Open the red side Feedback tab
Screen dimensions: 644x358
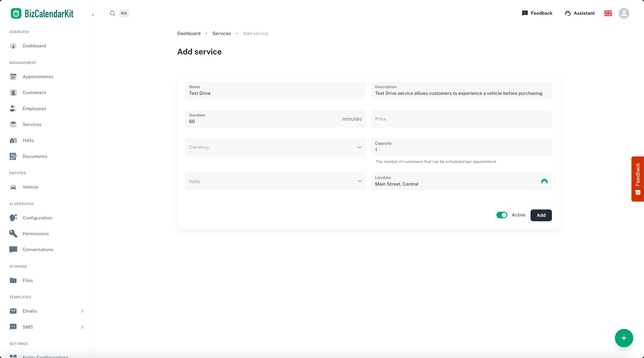tap(638, 179)
